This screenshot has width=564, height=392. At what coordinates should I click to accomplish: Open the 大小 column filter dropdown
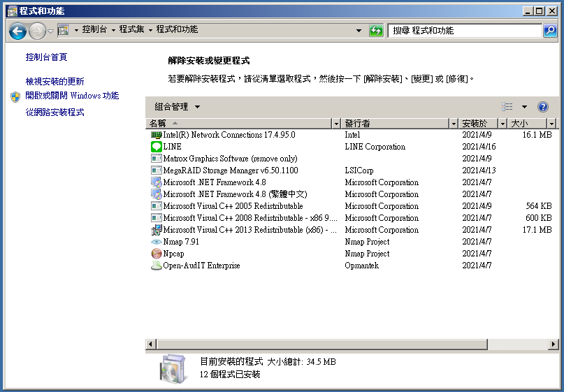[551, 124]
